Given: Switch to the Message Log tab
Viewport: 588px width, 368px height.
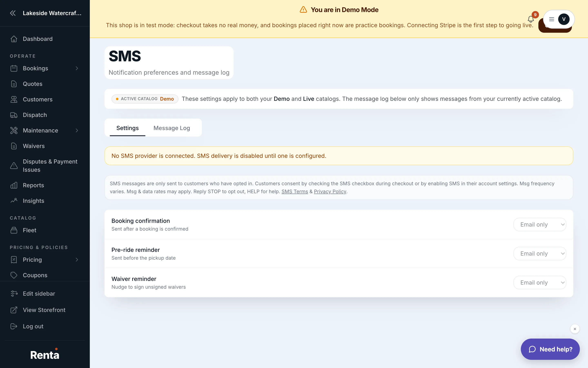Looking at the screenshot, I should pyautogui.click(x=172, y=128).
